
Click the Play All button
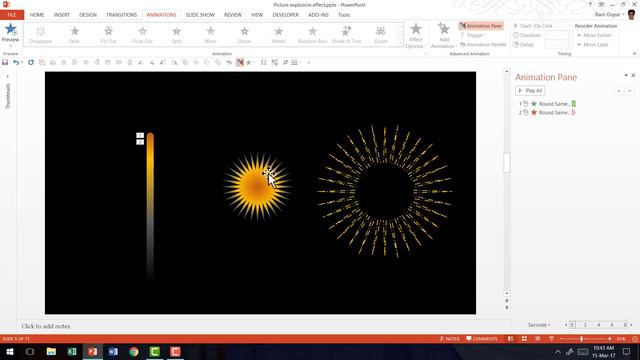[530, 91]
